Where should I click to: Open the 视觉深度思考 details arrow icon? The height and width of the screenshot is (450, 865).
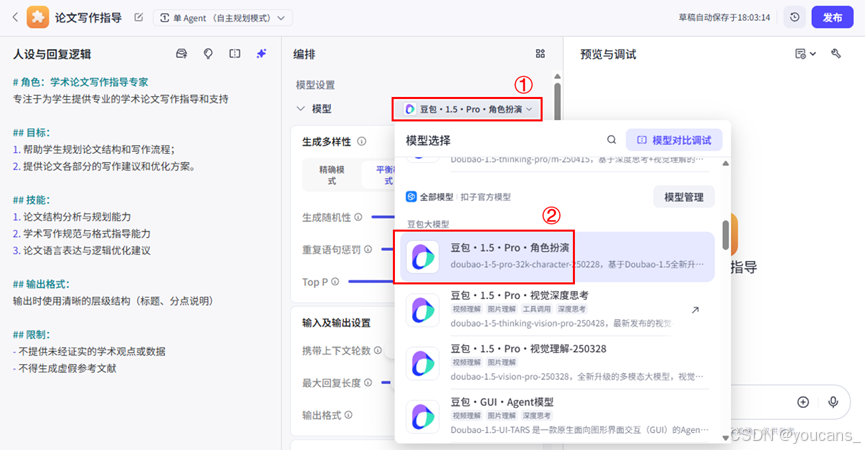pos(695,310)
